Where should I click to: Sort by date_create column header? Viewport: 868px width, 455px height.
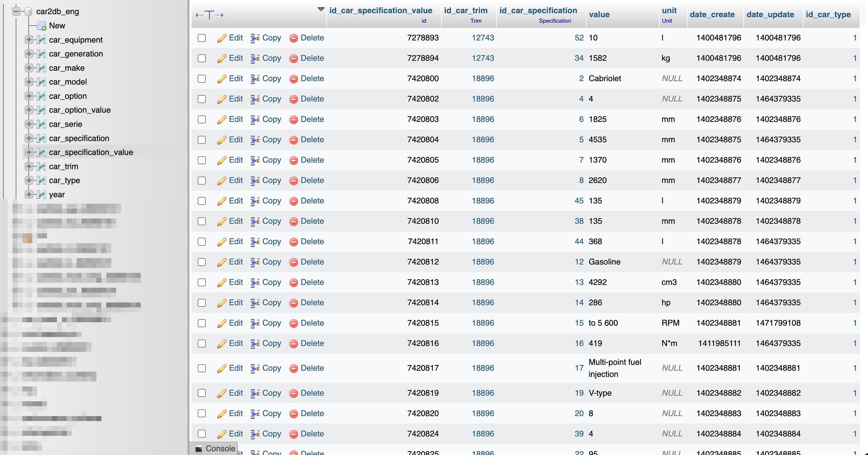coord(712,15)
